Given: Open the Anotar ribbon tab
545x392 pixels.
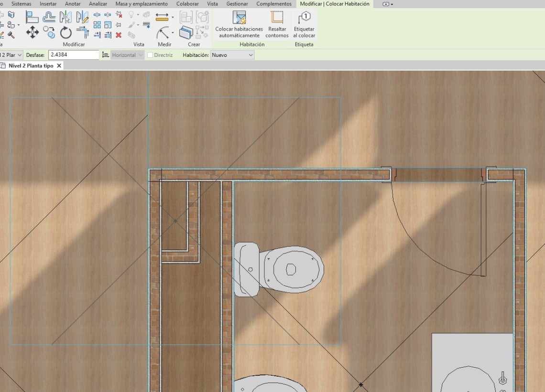Looking at the screenshot, I should point(73,4).
